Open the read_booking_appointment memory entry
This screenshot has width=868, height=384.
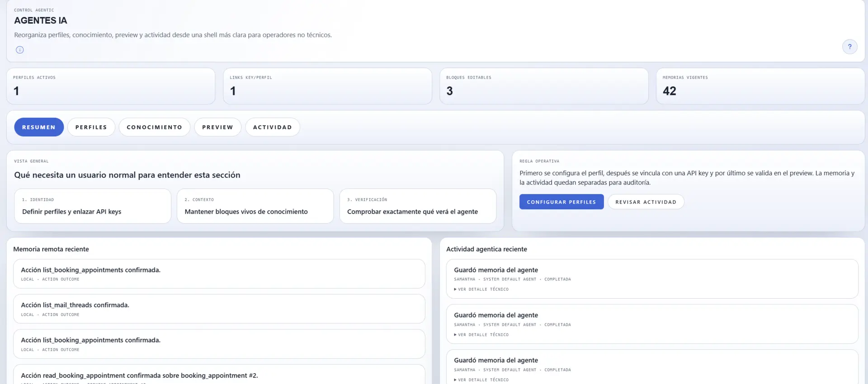click(x=219, y=375)
